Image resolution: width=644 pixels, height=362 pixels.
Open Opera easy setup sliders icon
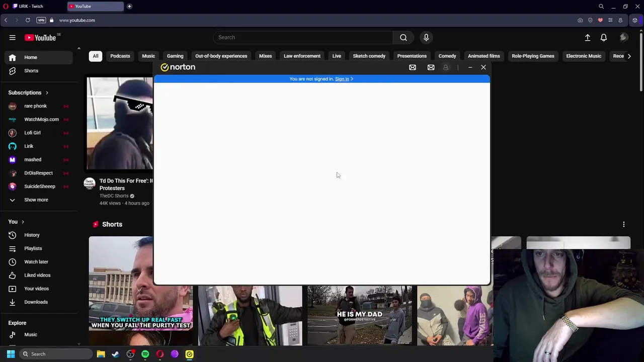click(610, 20)
